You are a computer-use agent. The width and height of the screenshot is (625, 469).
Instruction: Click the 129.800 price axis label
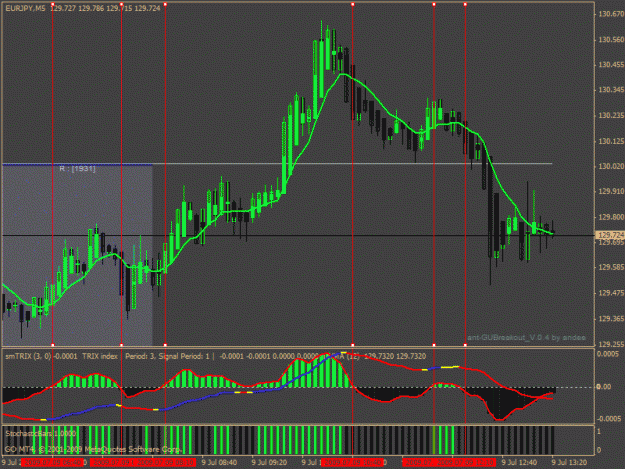pyautogui.click(x=611, y=217)
